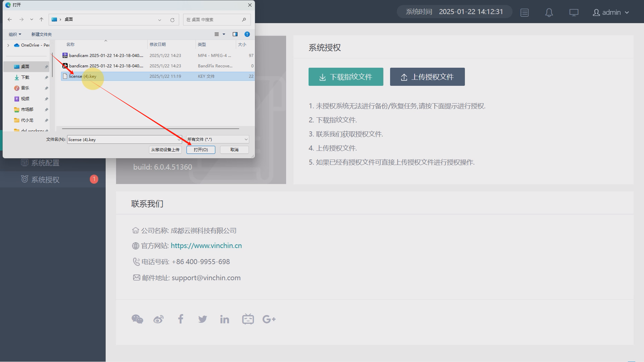
Task: Click the file name input field
Action: (122, 139)
